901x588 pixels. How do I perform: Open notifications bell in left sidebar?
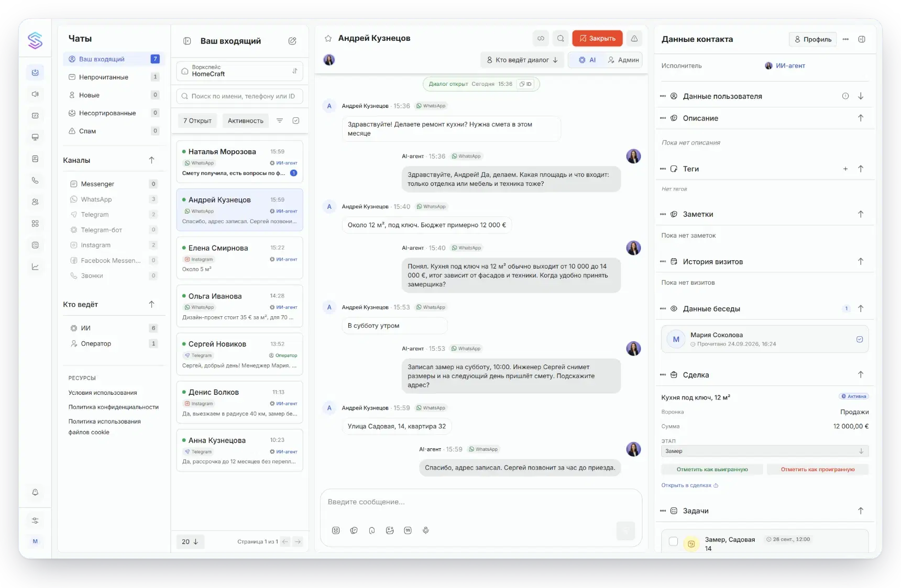tap(35, 492)
